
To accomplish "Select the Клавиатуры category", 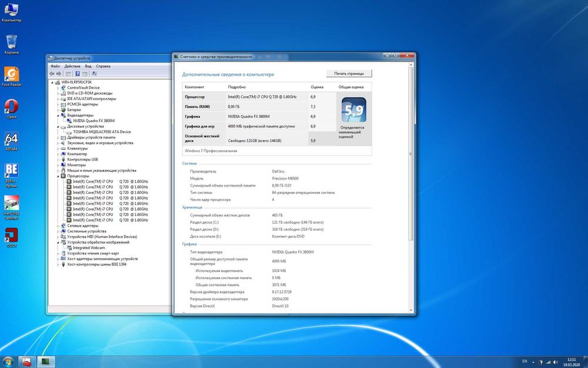I will [x=77, y=148].
